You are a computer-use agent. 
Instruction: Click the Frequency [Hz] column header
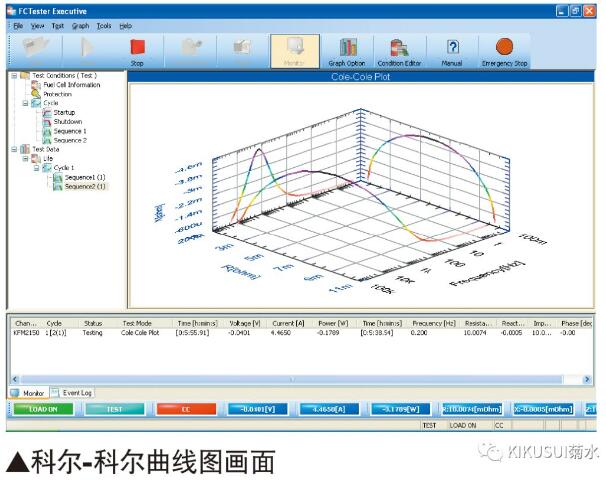point(434,323)
